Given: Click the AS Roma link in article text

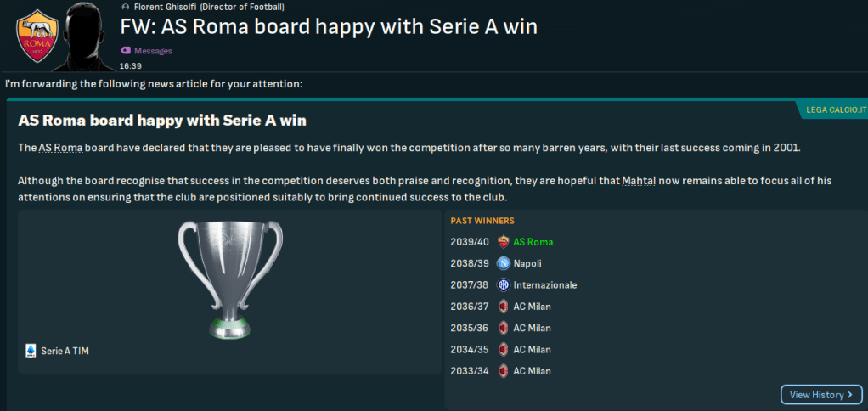Looking at the screenshot, I should (x=60, y=149).
